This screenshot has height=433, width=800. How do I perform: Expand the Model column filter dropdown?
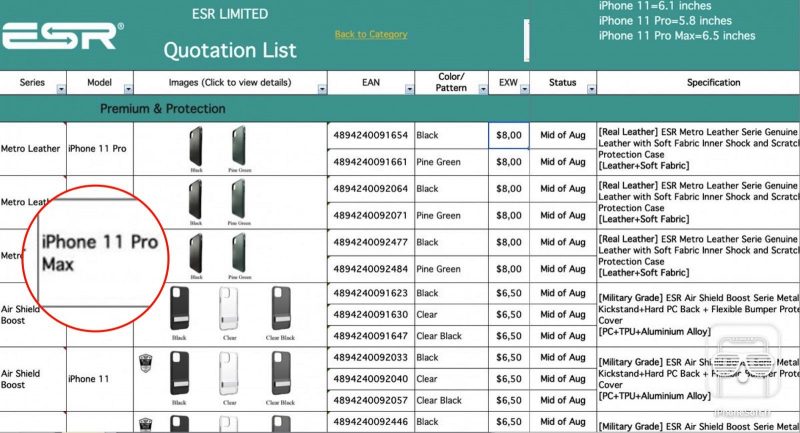click(128, 89)
